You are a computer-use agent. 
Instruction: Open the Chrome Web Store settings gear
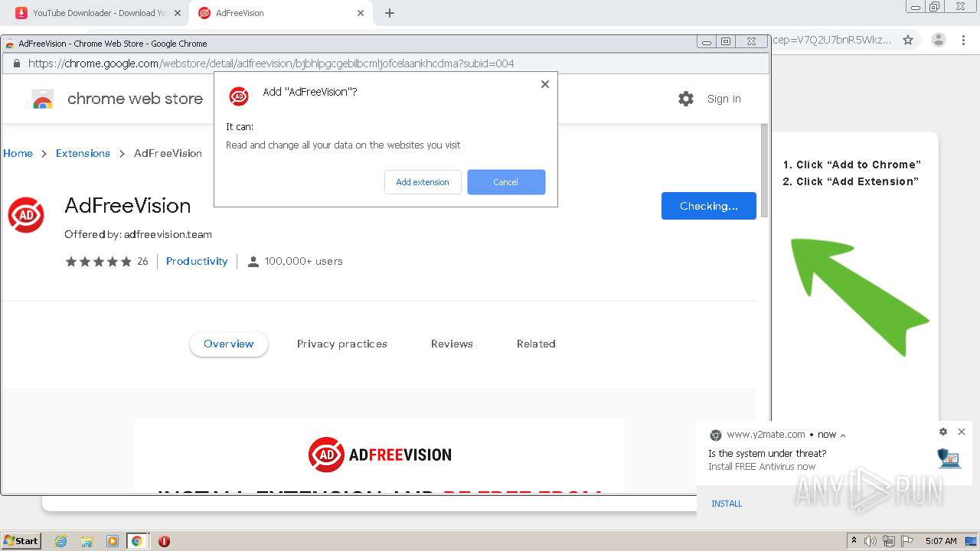pyautogui.click(x=686, y=99)
